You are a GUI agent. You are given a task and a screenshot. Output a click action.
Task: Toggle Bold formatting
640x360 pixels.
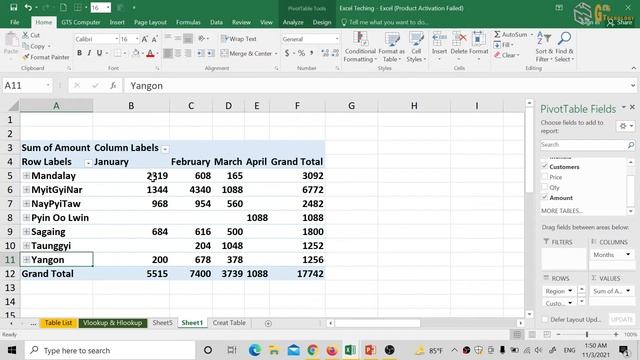(x=79, y=53)
